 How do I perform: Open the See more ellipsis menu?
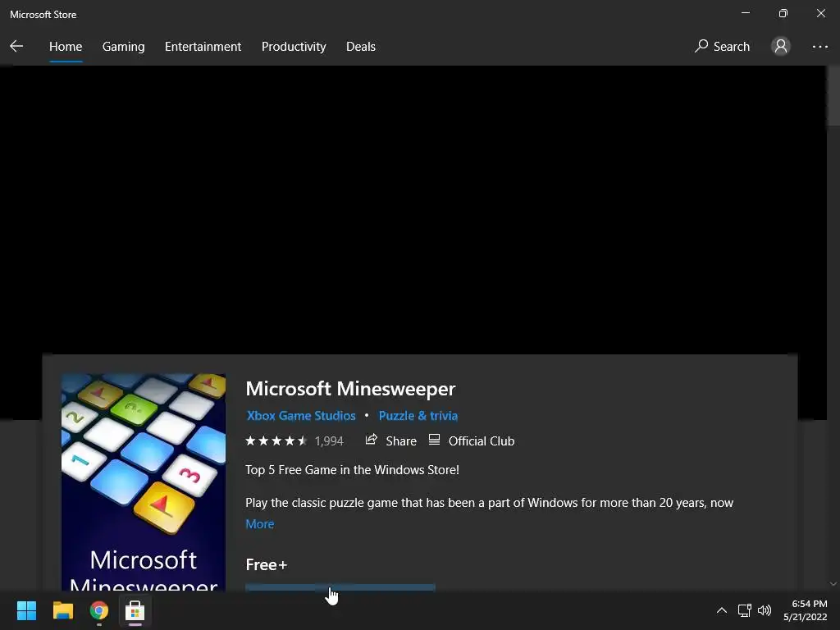coord(819,47)
